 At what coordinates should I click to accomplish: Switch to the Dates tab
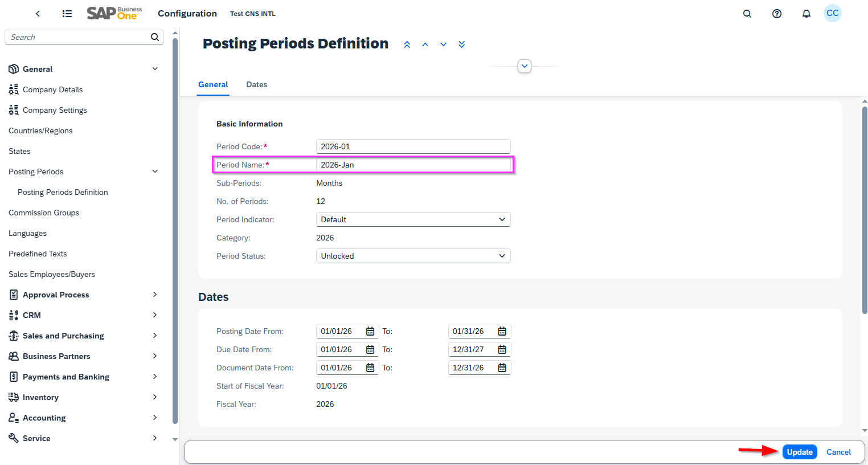pos(256,84)
